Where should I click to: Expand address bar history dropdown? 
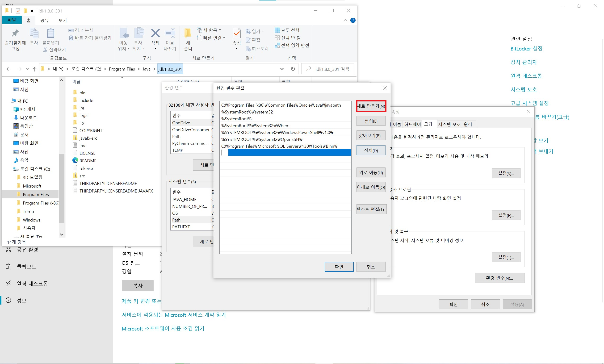[x=282, y=69]
